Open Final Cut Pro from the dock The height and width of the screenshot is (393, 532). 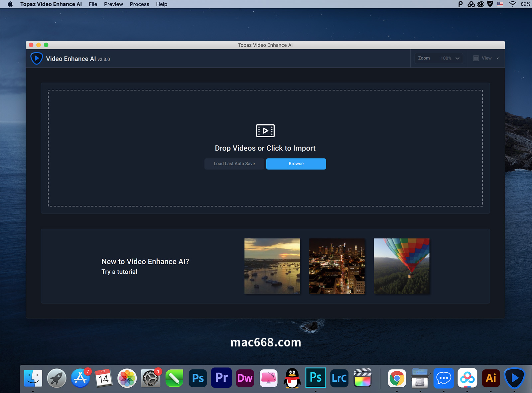[362, 378]
